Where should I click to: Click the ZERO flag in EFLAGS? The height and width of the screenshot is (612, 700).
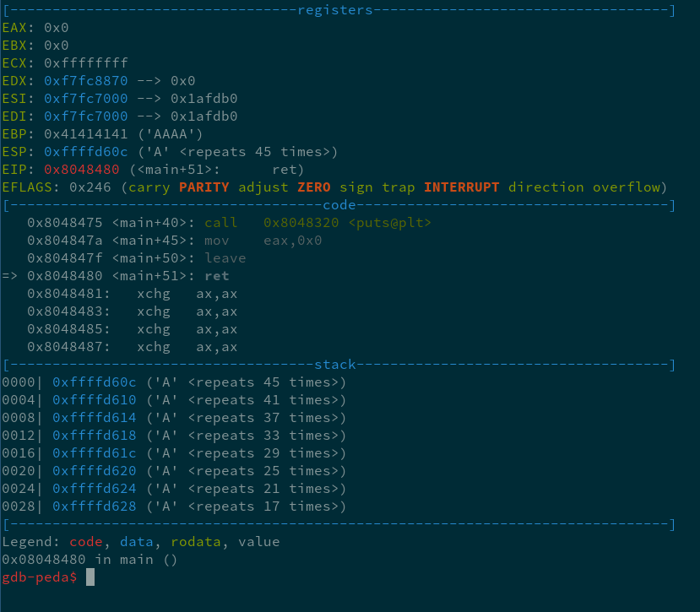coord(313,187)
